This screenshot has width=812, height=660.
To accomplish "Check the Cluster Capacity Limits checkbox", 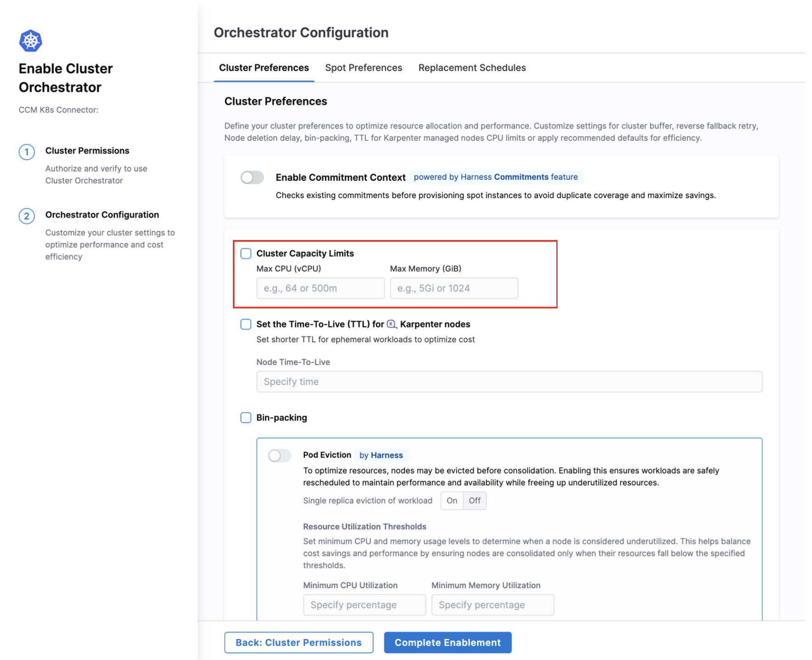I will coord(246,253).
